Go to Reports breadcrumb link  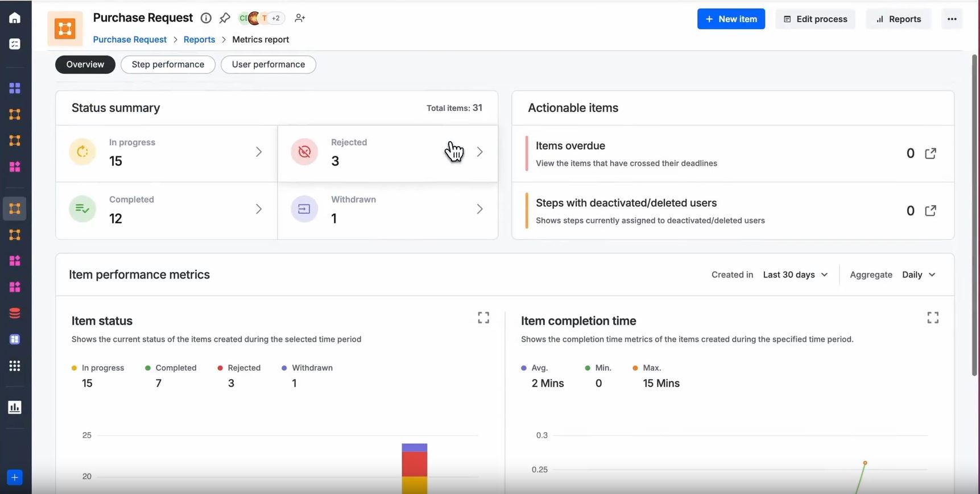click(199, 39)
